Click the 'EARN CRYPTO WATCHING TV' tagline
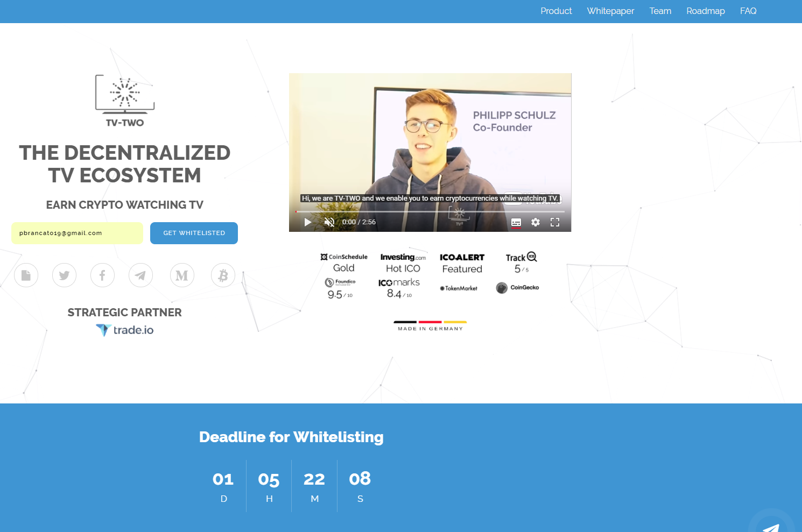The image size is (802, 532). tap(125, 205)
